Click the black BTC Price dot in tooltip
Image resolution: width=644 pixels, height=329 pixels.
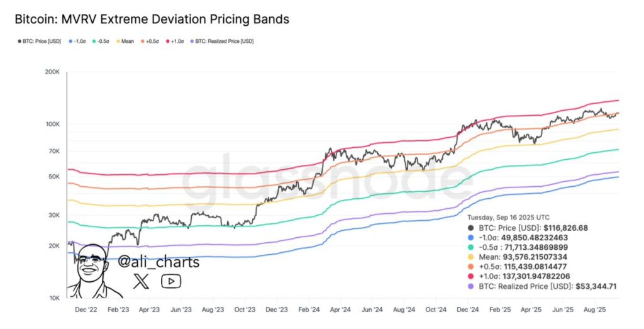(x=471, y=228)
